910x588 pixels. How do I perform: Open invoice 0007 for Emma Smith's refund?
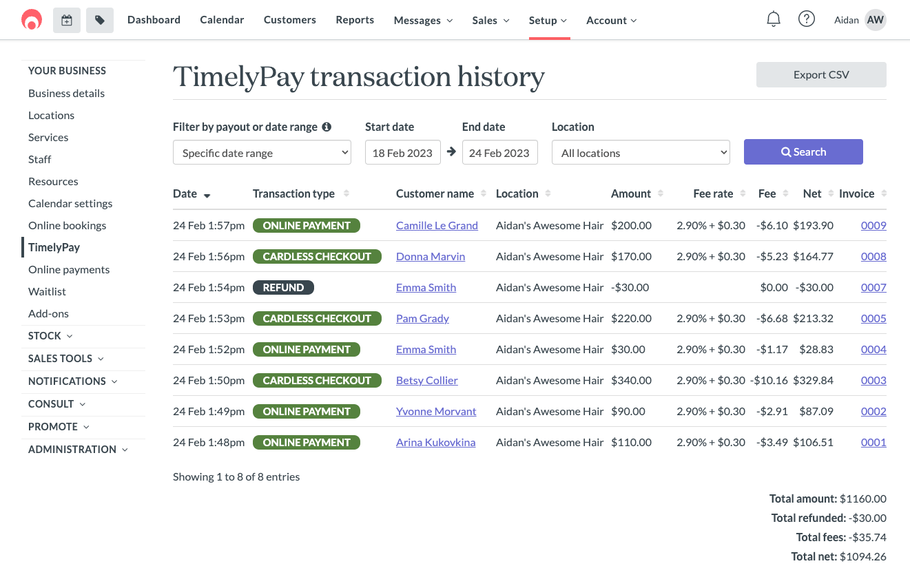[x=873, y=287]
